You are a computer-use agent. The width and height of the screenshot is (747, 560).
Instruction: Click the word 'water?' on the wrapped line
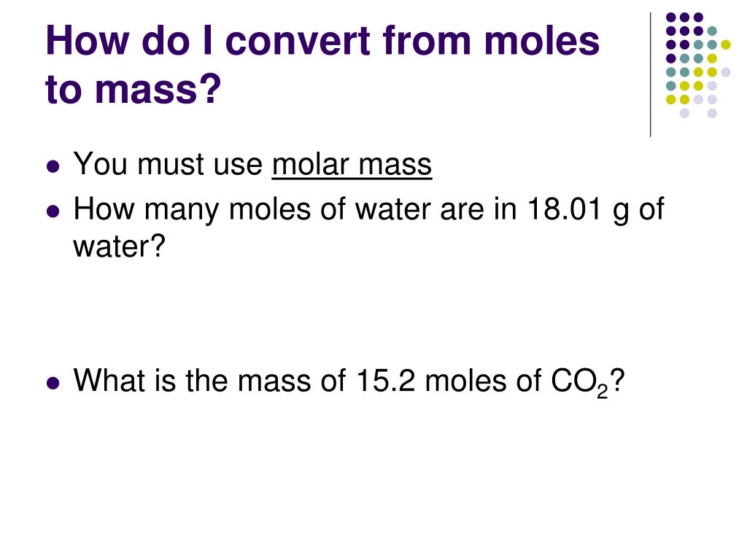(x=119, y=246)
